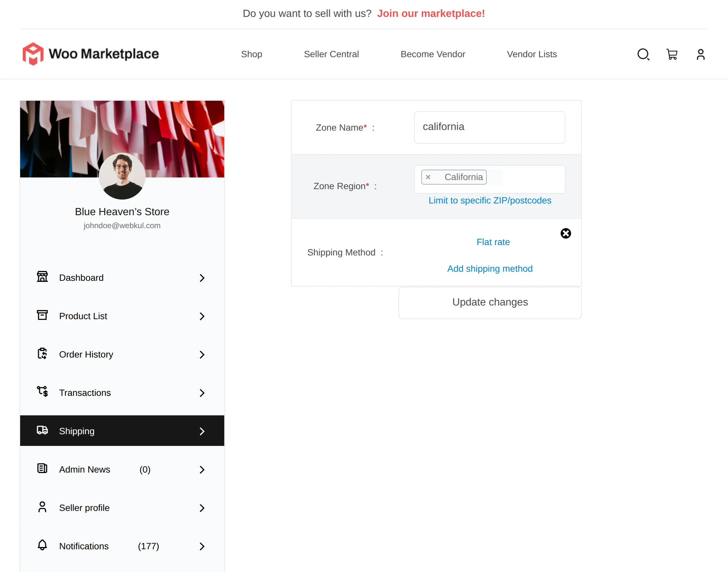
Task: Click the user account icon
Action: tap(701, 54)
